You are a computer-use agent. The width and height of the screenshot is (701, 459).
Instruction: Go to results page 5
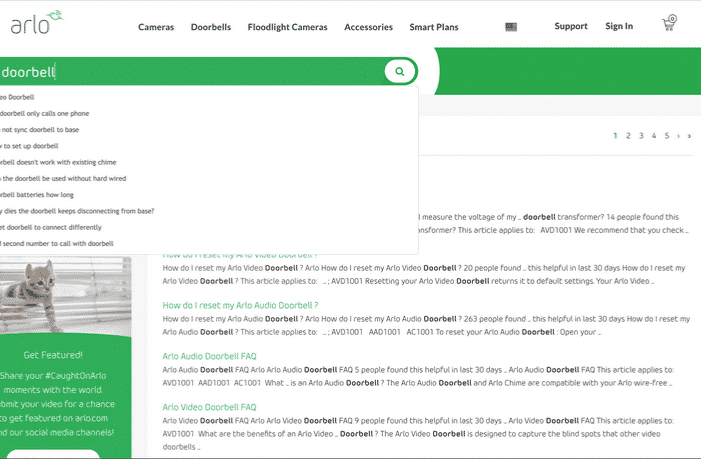[x=667, y=135]
